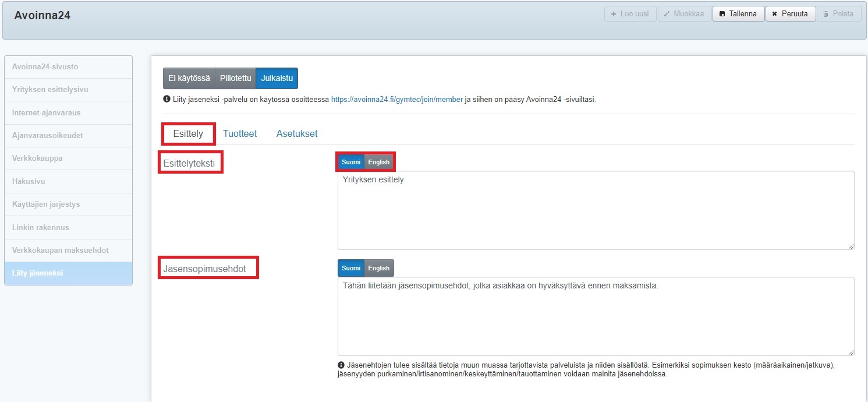Click inside the Esittelyteksti text area
Screen dimensions: 868x402
[595, 210]
